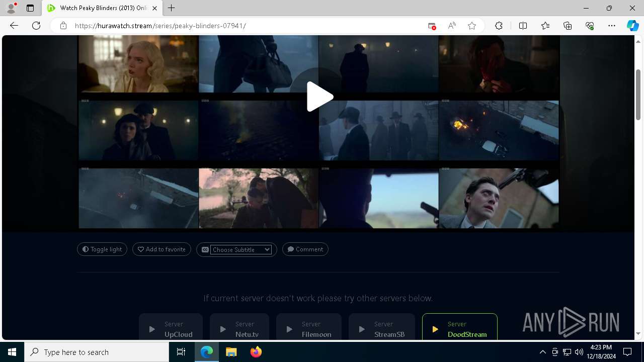
Task: Click the address bar URL
Action: (x=160, y=26)
